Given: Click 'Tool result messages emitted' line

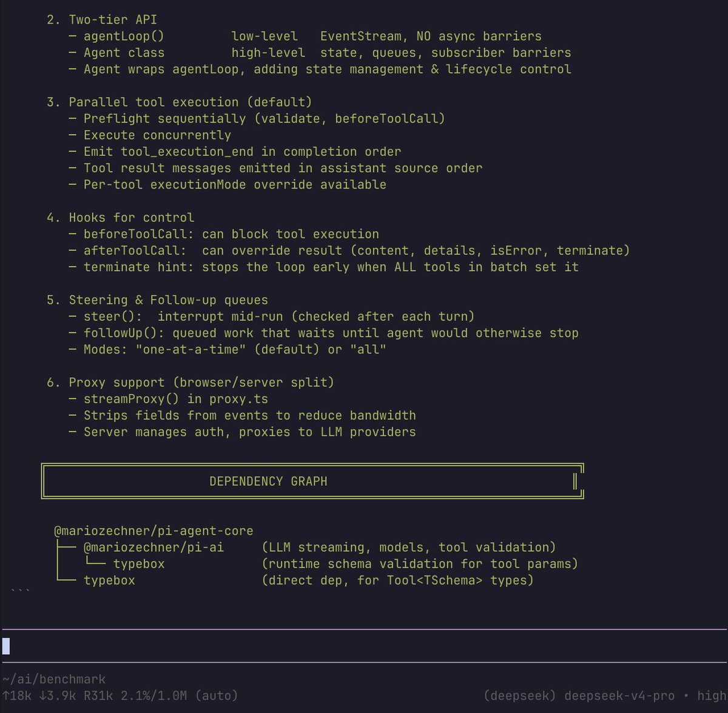Looking at the screenshot, I should (275, 168).
